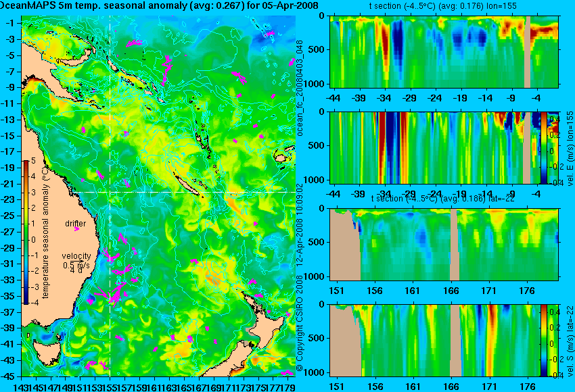This screenshot has width=575, height=392.
Task: Click the OceanMAPS 5m temp. seasonal anomaly title
Action: click(x=159, y=5)
